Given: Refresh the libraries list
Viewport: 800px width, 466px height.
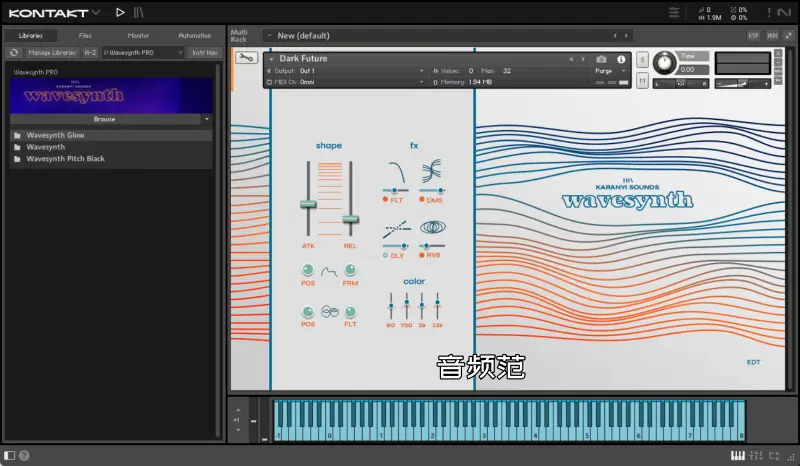Looking at the screenshot, I should pos(14,53).
